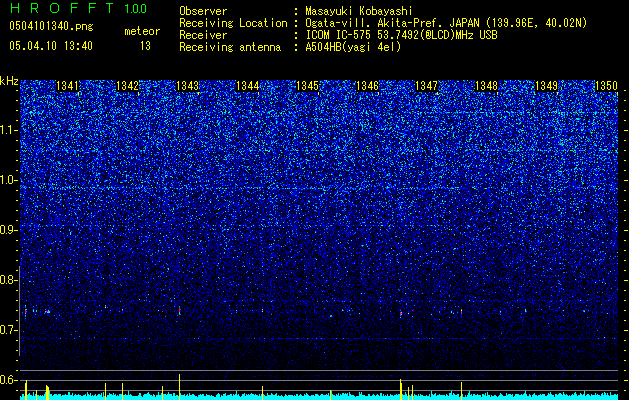Click the Receiving antenna label

[230, 47]
